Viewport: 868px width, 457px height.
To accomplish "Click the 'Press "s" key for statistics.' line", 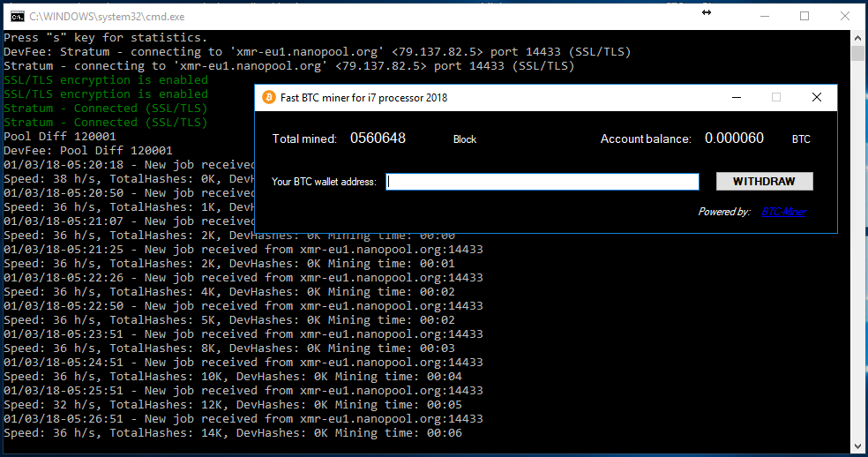I will [x=105, y=38].
